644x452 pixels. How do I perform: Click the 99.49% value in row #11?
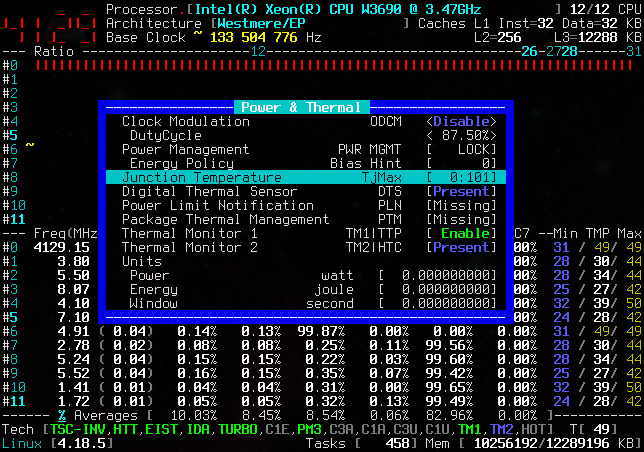click(449, 401)
